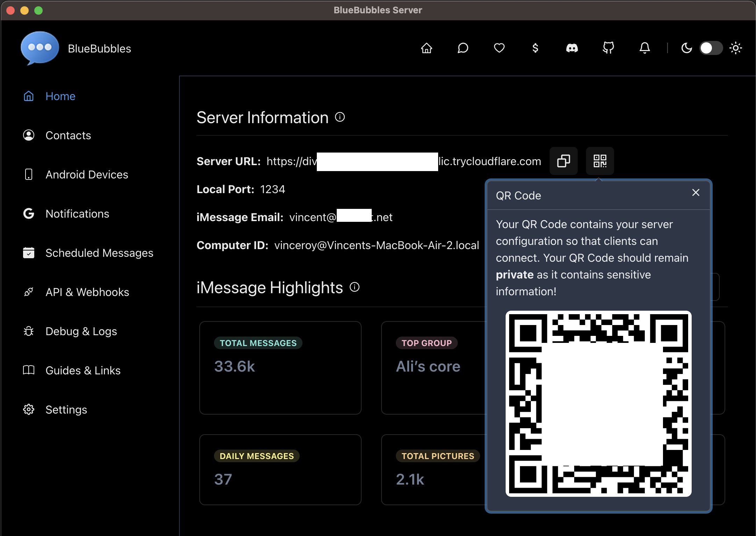Click the QR Code popover title
This screenshot has height=536, width=756.
tap(518, 196)
